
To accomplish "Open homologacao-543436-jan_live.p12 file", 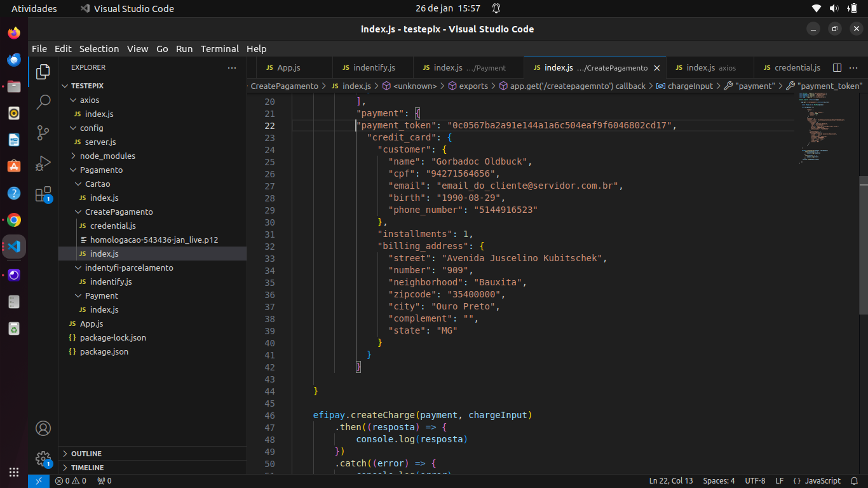I will coord(153,240).
